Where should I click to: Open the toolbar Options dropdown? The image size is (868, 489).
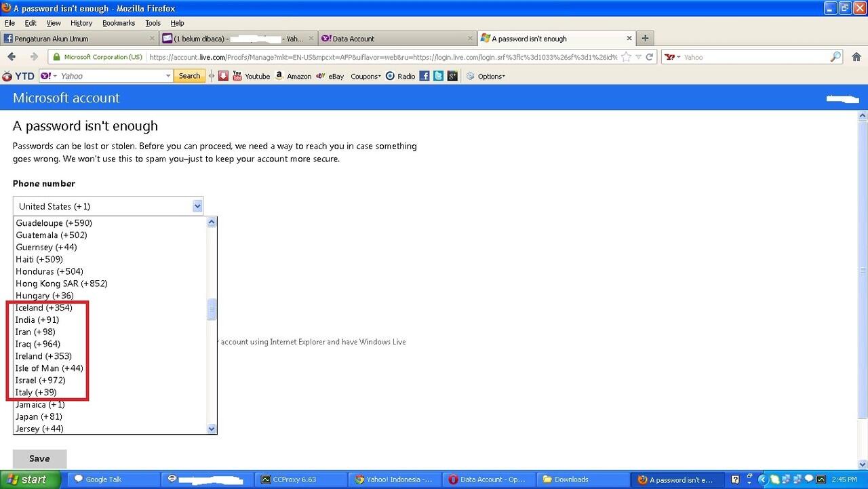pos(486,76)
